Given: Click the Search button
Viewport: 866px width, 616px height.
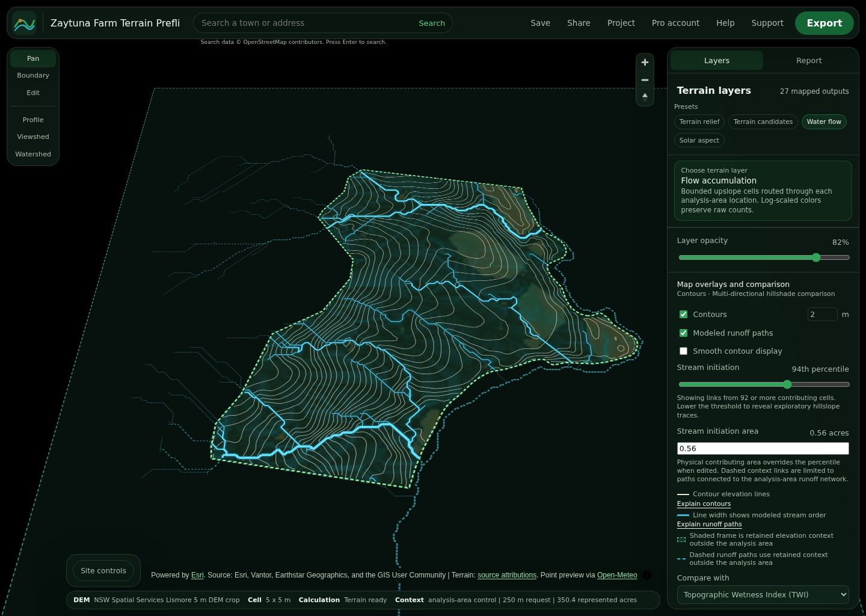Looking at the screenshot, I should (432, 23).
